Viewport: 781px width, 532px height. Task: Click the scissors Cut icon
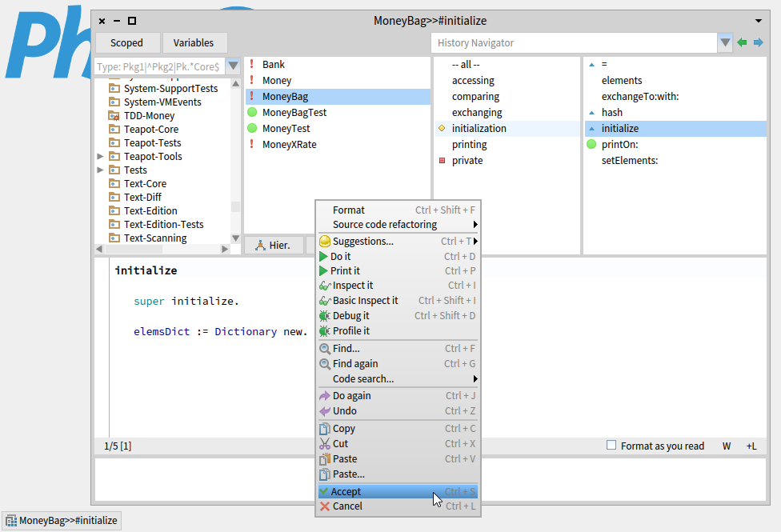click(325, 444)
